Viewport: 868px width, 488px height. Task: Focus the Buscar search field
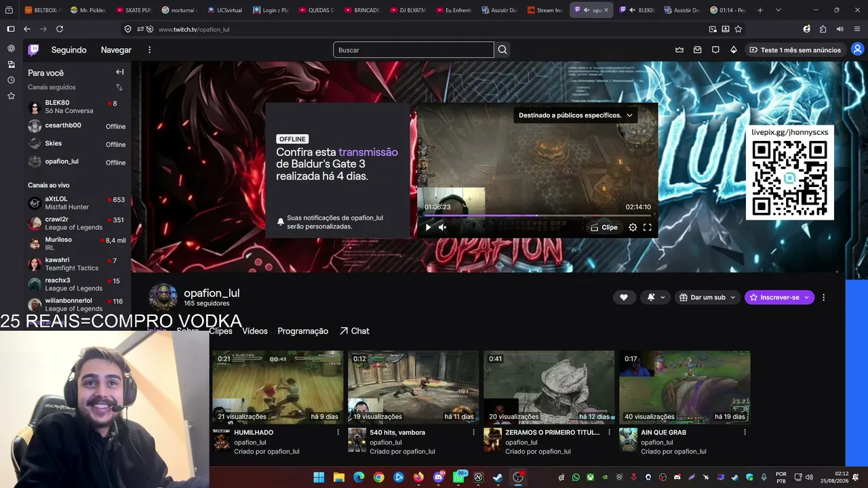pos(414,49)
